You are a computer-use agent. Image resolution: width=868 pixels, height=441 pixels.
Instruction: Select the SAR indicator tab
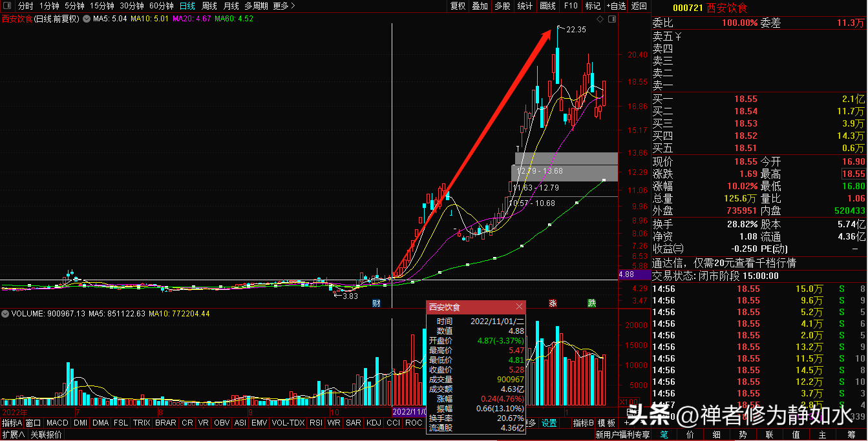354,423
